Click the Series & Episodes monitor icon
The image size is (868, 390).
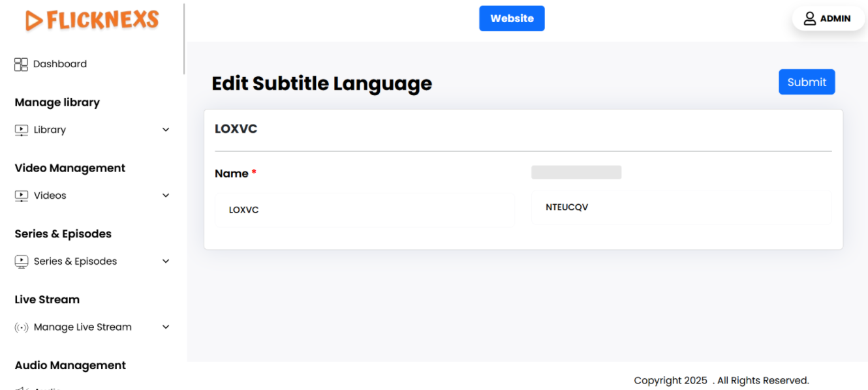(x=22, y=262)
